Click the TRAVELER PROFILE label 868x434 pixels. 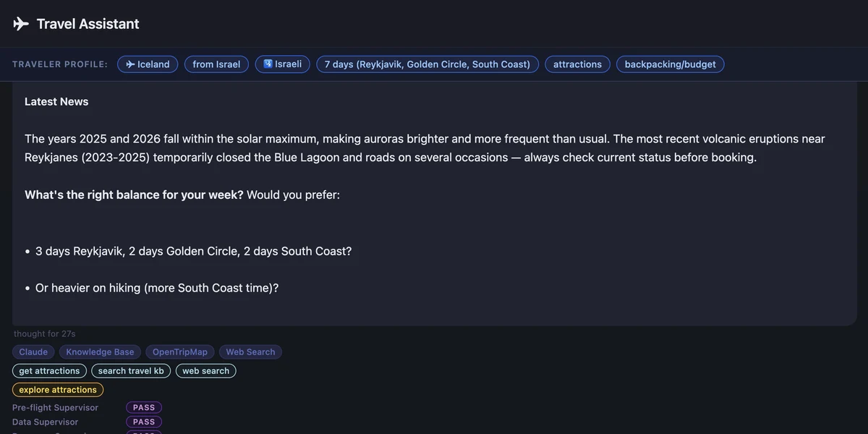point(60,64)
